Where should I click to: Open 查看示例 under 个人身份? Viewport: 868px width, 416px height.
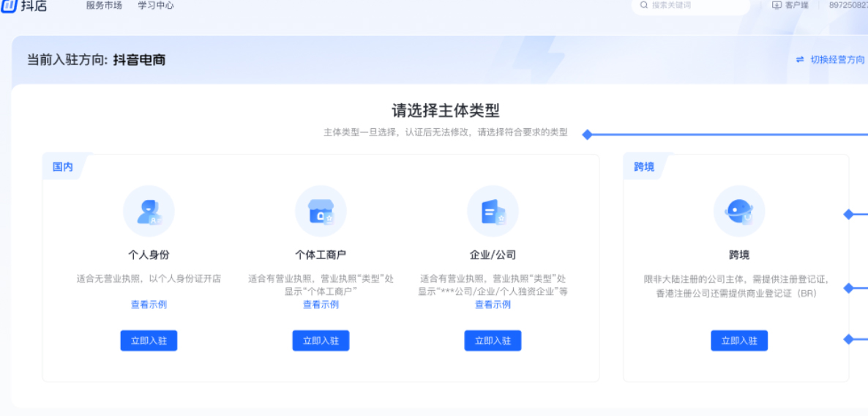tap(149, 304)
